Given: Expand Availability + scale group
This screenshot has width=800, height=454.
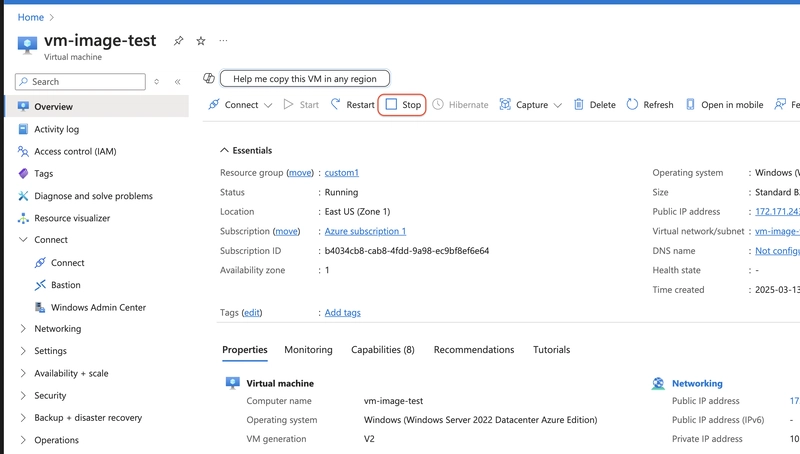Looking at the screenshot, I should point(23,373).
